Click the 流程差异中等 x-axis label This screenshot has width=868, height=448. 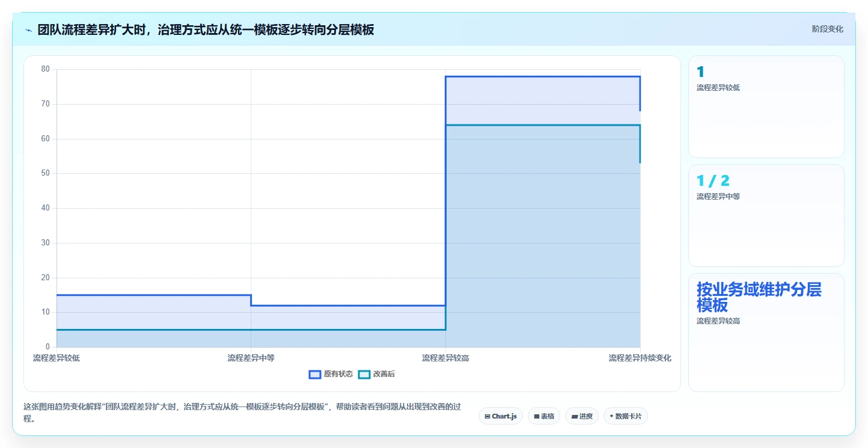[x=251, y=358]
